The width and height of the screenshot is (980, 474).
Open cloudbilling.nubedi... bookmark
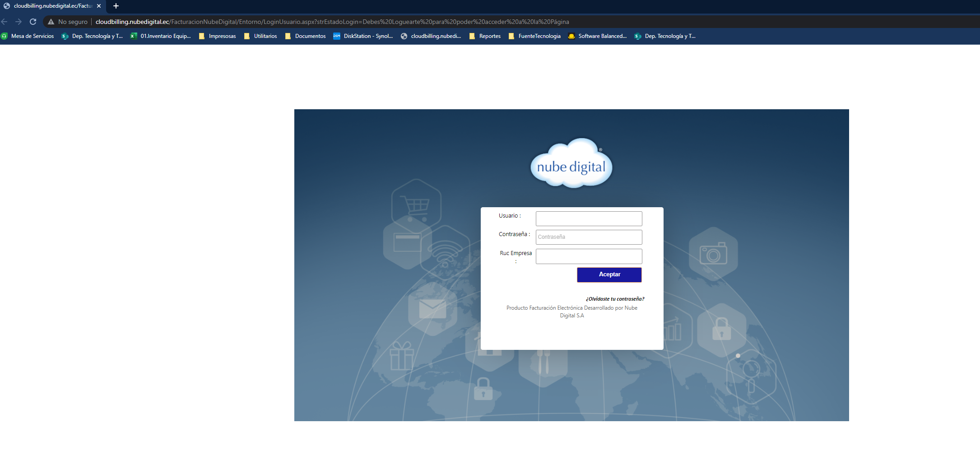point(431,36)
